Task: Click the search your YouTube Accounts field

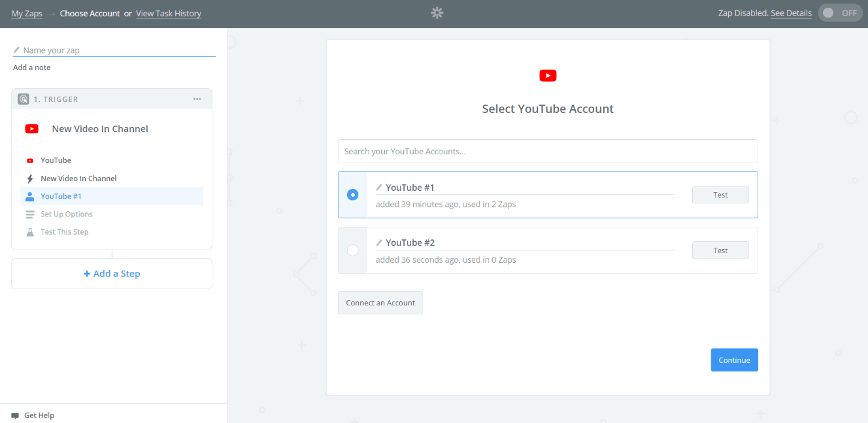Action: (547, 151)
